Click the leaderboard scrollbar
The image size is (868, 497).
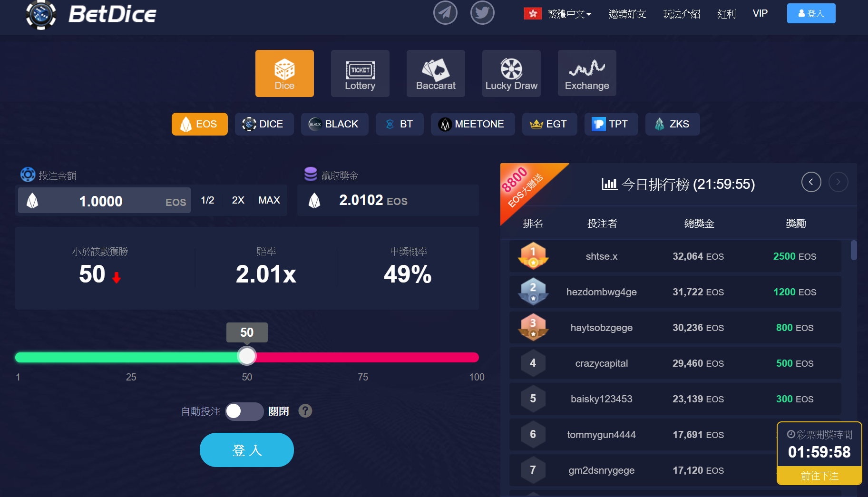point(854,250)
